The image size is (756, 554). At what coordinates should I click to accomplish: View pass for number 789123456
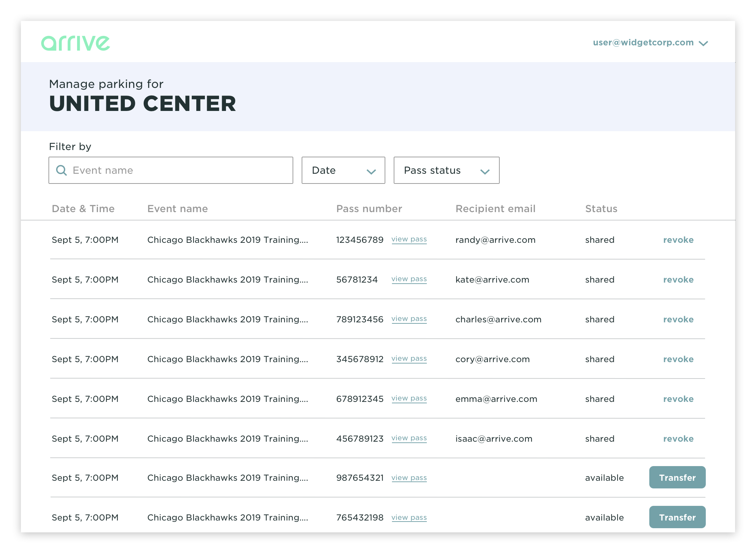coord(409,319)
